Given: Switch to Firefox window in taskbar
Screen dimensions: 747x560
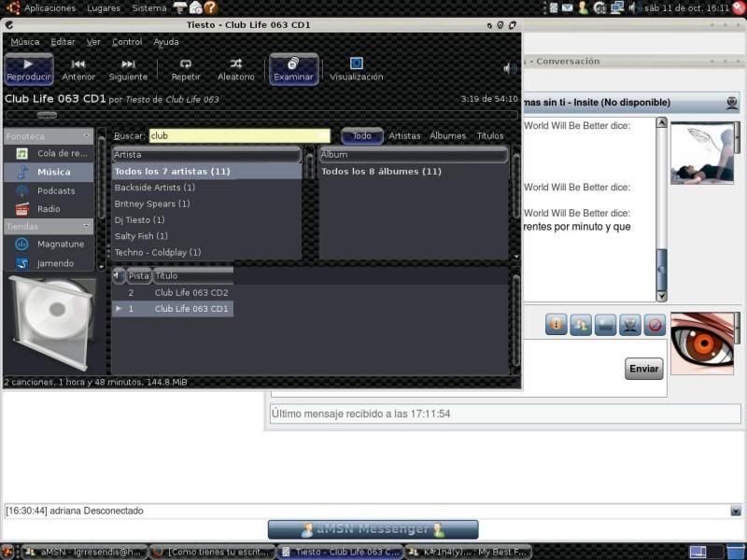Looking at the screenshot, I should 213,552.
